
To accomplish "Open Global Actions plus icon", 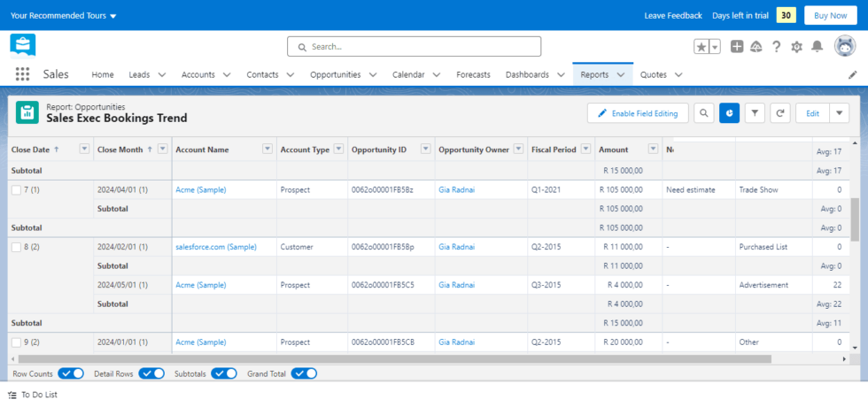I will (x=737, y=47).
